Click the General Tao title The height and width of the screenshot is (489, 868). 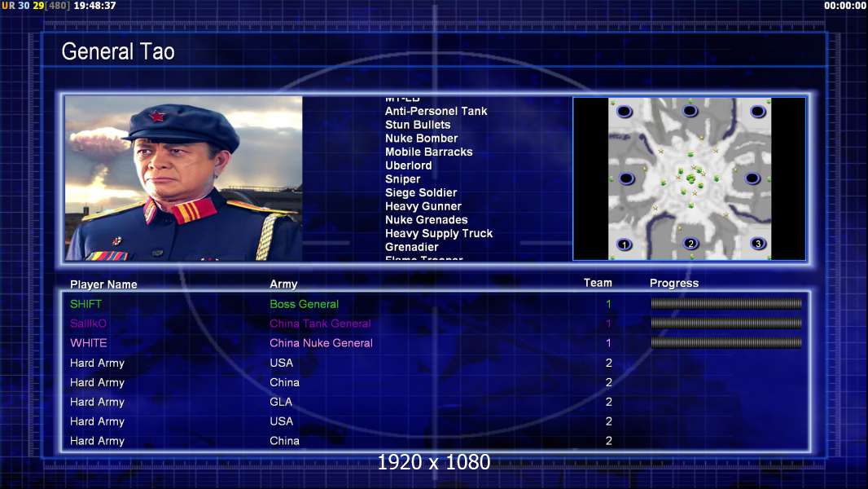[x=118, y=51]
